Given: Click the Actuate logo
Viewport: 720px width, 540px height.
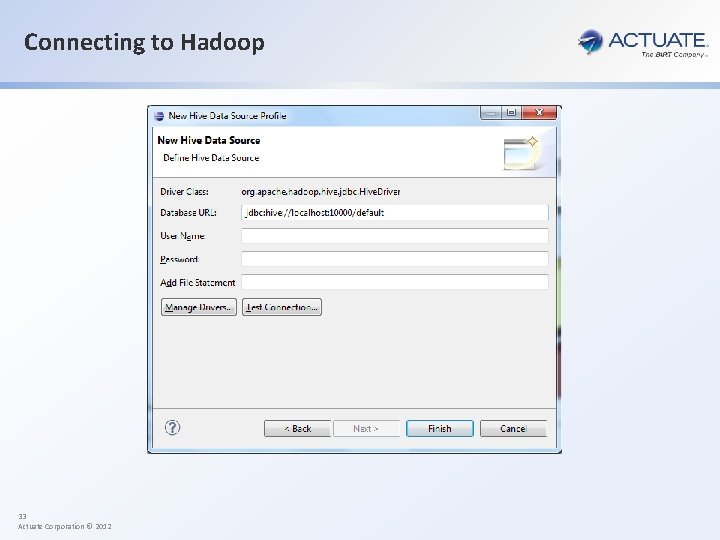Looking at the screenshot, I should point(642,43).
